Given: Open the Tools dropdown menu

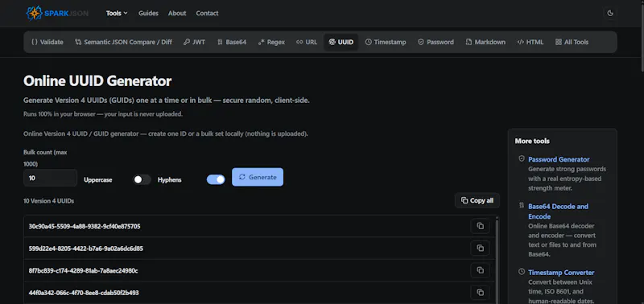Looking at the screenshot, I should [x=117, y=13].
